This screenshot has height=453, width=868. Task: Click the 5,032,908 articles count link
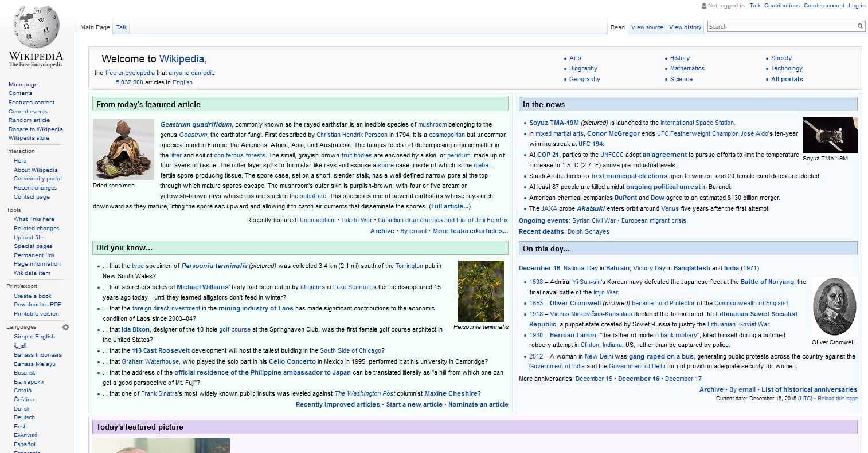(130, 82)
